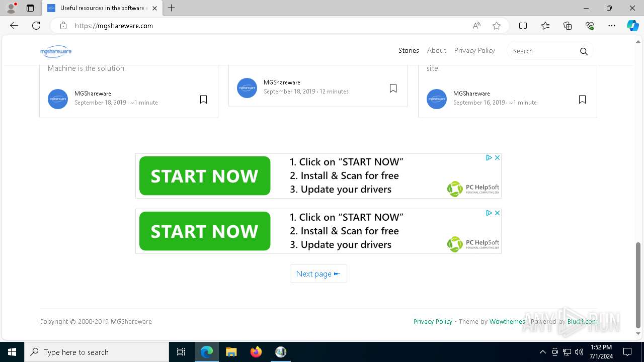Viewport: 644px width, 362px height.
Task: Open Read aloud icon in address bar
Action: (476, 26)
